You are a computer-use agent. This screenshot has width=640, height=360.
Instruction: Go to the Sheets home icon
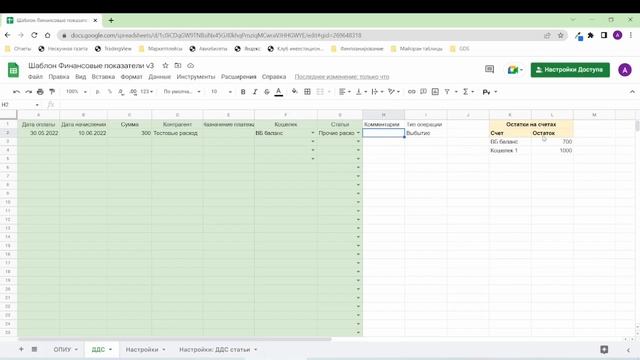point(13,70)
